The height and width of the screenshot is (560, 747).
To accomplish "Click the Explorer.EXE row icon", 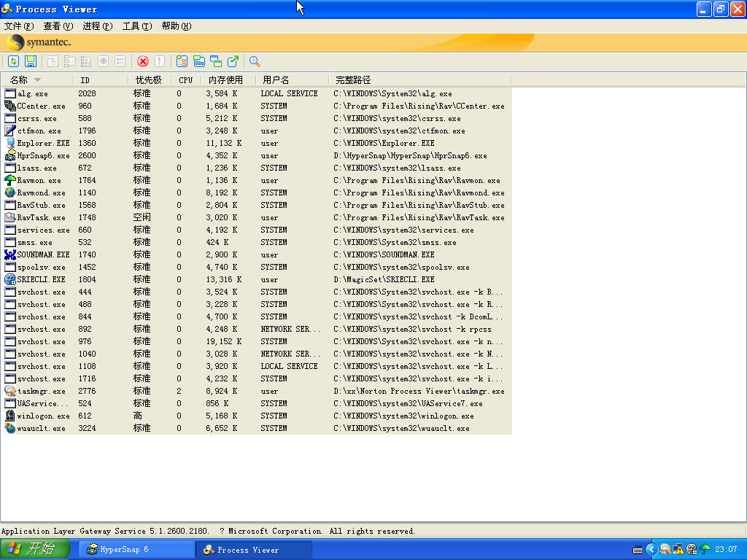I will [x=10, y=143].
